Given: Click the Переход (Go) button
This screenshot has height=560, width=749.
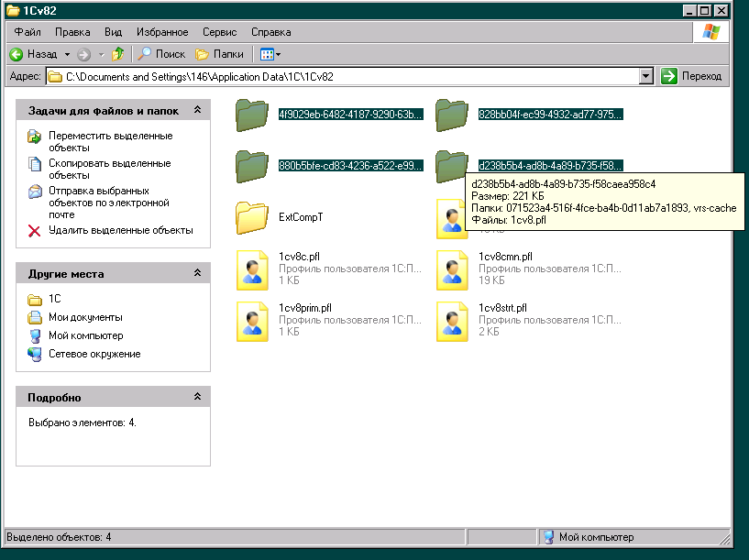Looking at the screenshot, I should point(692,76).
